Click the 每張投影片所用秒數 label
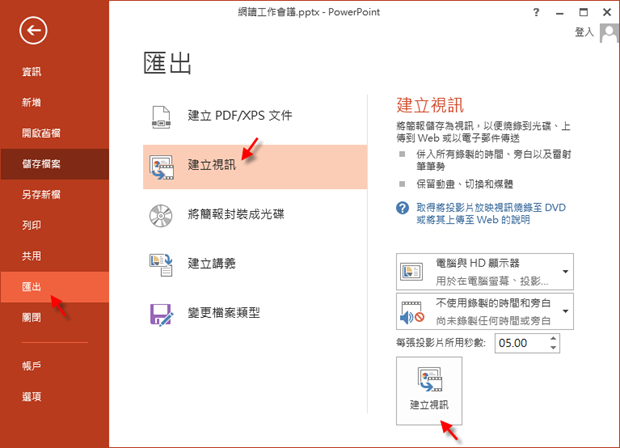This screenshot has width=620, height=448. click(441, 343)
